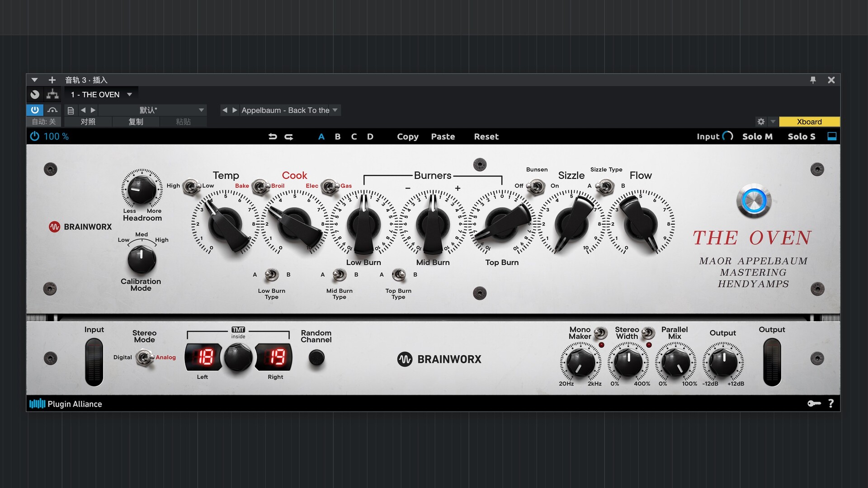This screenshot has width=868, height=488.
Task: Click the Brainworx logo on lower panel
Action: coord(439,359)
